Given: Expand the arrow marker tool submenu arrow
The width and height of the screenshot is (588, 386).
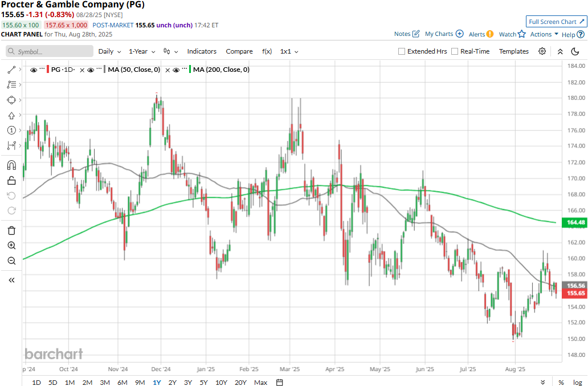Looking at the screenshot, I should (21, 115).
